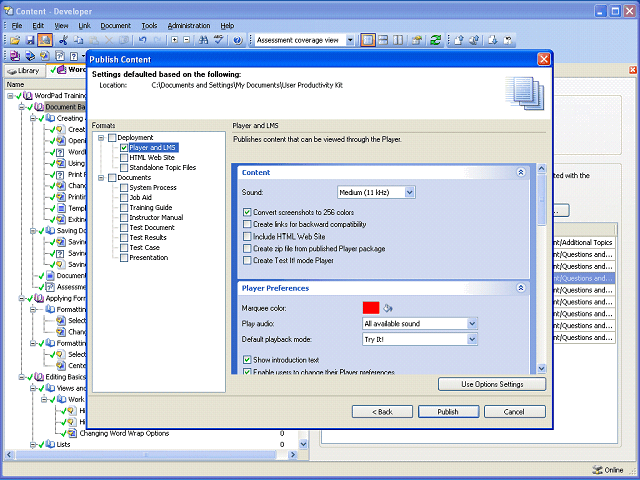This screenshot has height=480, width=640.
Task: Check the Training Guide document format
Action: click(x=124, y=208)
